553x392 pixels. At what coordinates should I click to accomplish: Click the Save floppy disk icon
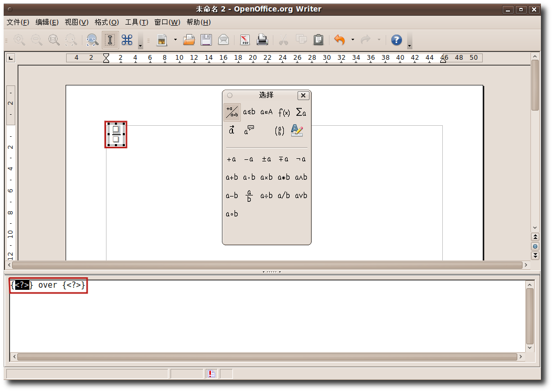(x=206, y=40)
